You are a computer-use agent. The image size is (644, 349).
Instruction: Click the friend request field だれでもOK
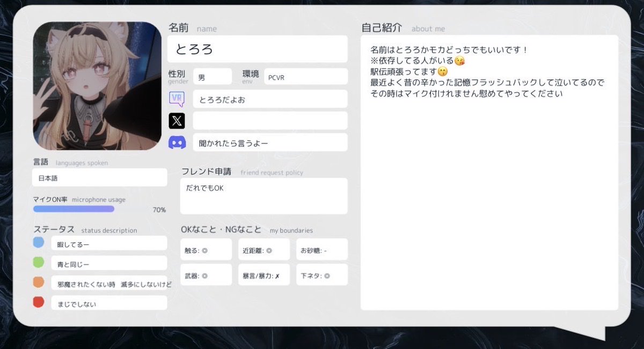pos(264,196)
